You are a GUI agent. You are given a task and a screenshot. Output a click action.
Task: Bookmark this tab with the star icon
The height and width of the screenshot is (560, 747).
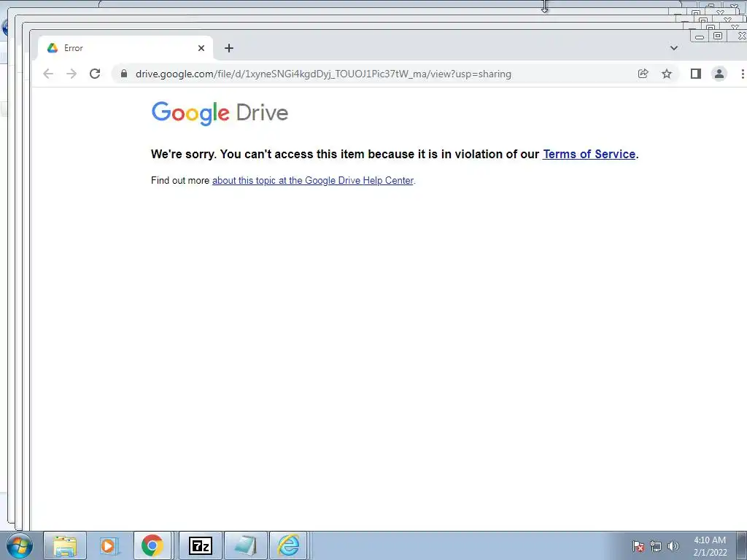[x=667, y=74]
